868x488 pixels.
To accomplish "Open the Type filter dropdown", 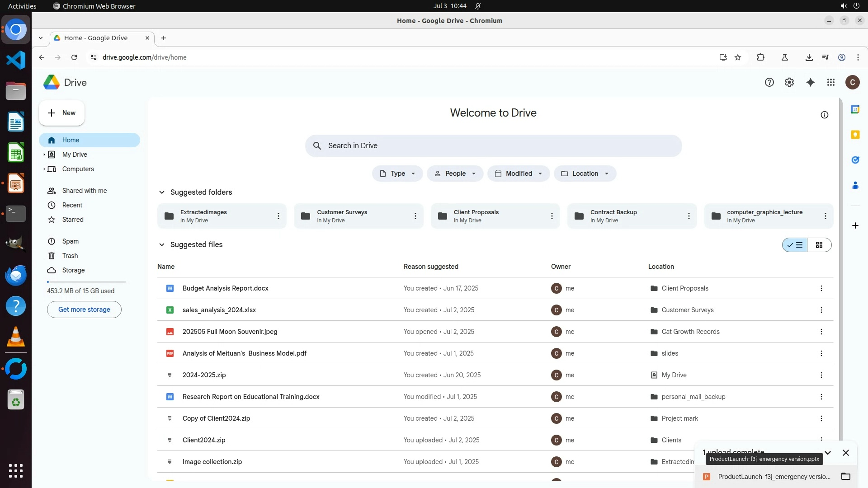I will (x=397, y=174).
